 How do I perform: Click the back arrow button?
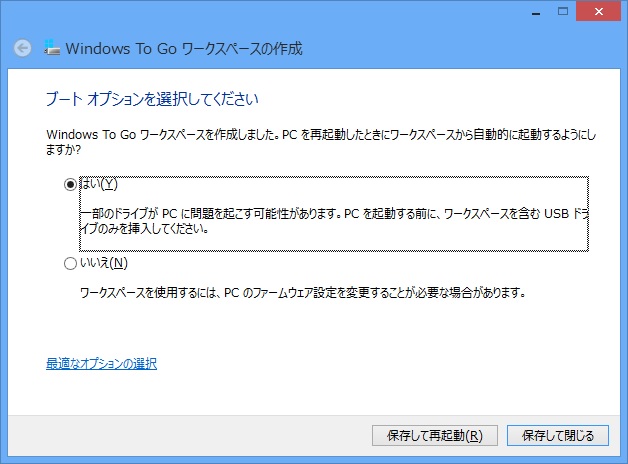22,48
